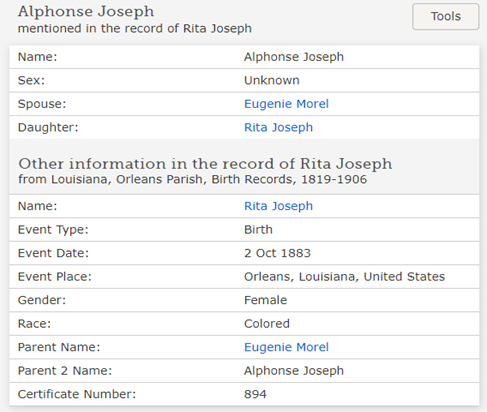
Task: Open Eugenie Morel link in Parent Name row
Action: point(286,347)
